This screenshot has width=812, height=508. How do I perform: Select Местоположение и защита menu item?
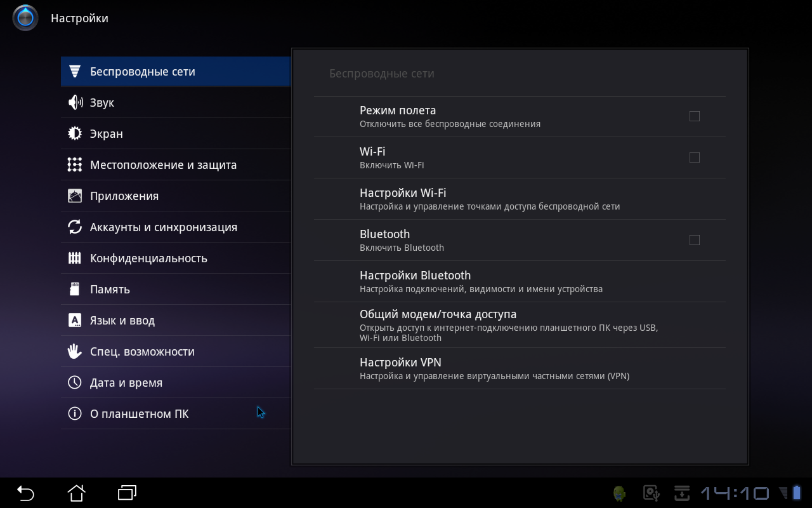[163, 165]
